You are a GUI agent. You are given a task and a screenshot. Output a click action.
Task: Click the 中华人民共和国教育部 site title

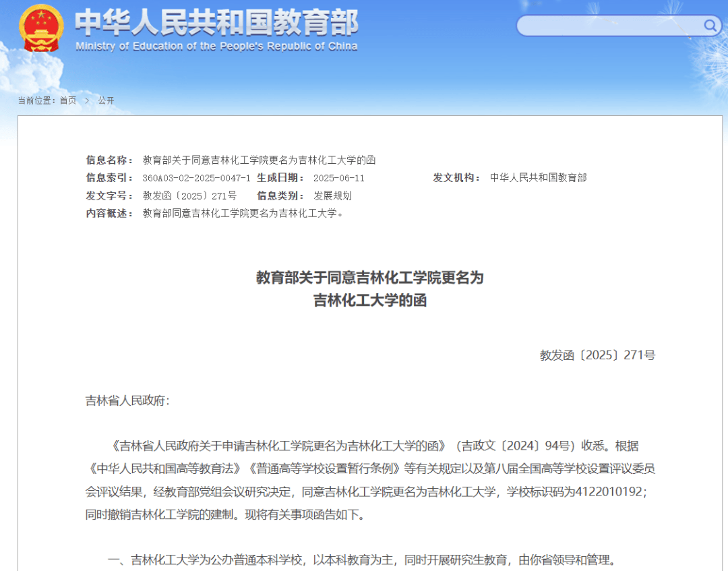tap(216, 22)
